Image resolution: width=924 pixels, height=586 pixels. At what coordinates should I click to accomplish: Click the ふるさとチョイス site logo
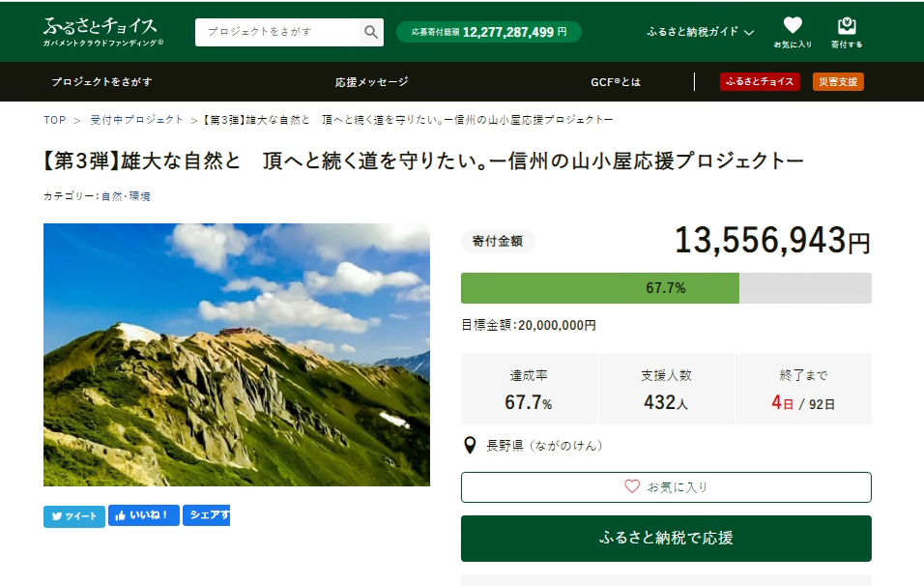pos(102,32)
